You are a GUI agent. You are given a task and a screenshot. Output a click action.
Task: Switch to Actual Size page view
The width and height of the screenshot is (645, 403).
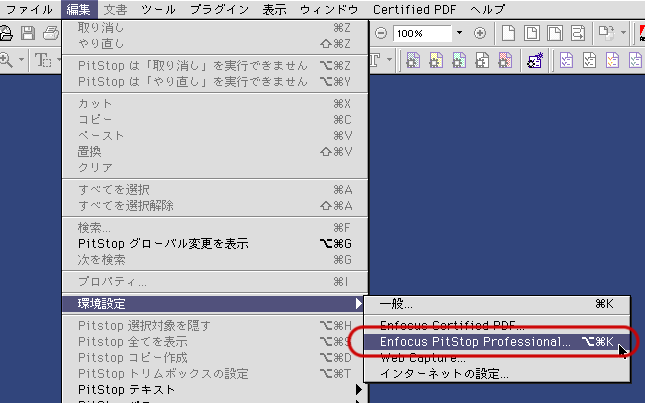pos(508,33)
